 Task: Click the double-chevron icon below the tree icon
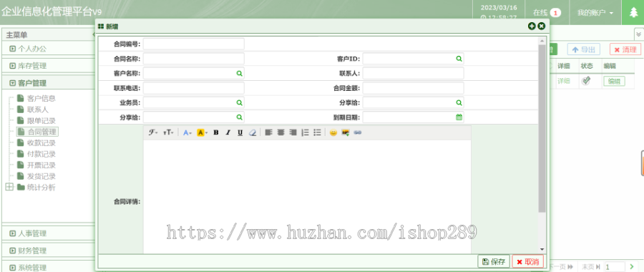[639, 34]
